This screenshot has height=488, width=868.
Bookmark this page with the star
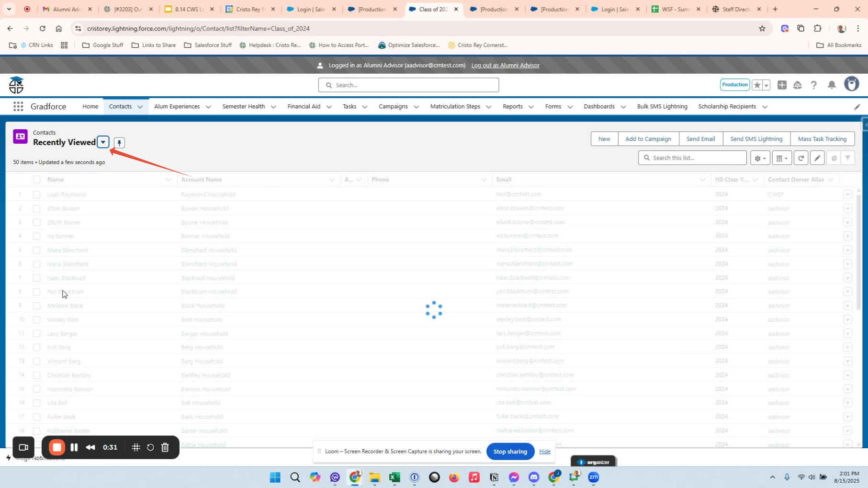(762, 28)
